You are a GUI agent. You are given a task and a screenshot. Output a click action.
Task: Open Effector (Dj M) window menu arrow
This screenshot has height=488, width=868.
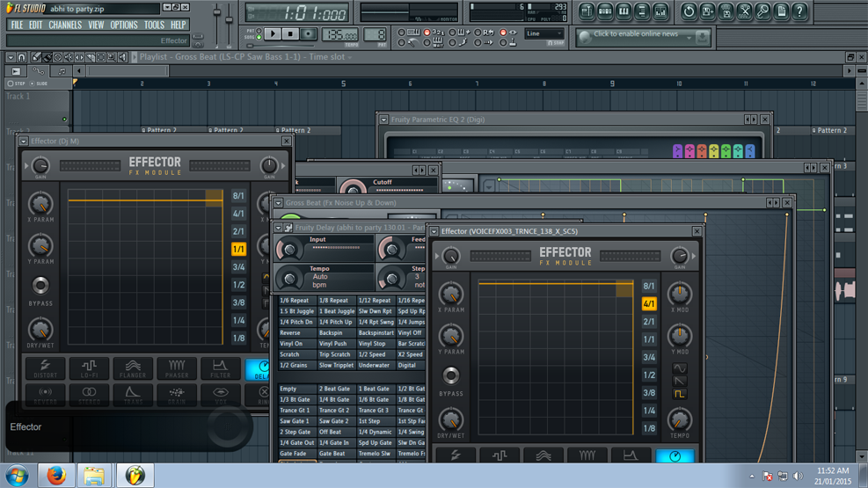pyautogui.click(x=24, y=141)
